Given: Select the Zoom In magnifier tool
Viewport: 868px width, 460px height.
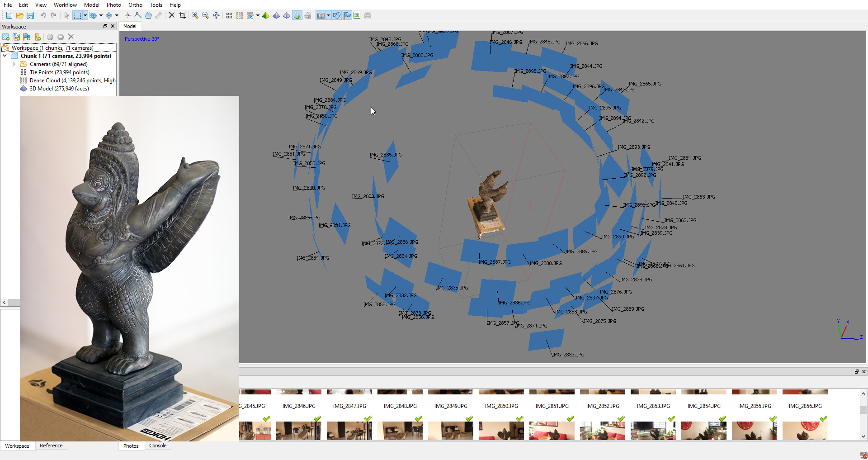Looking at the screenshot, I should pyautogui.click(x=195, y=15).
